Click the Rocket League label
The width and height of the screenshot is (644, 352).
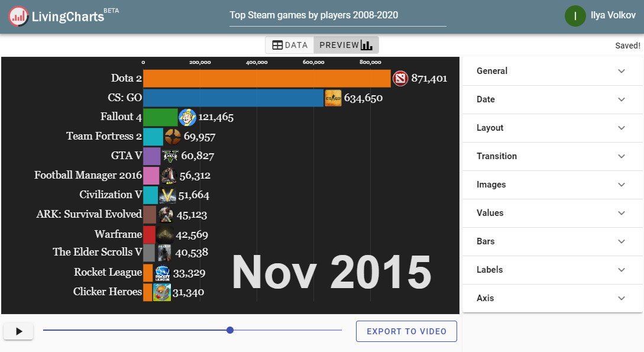tap(108, 272)
